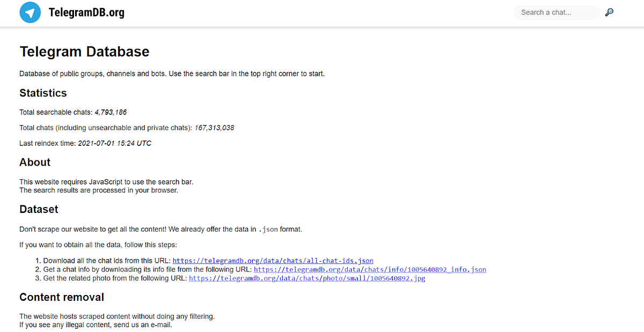Click the 'About' section heading
Image resolution: width=644 pixels, height=332 pixels.
(35, 162)
